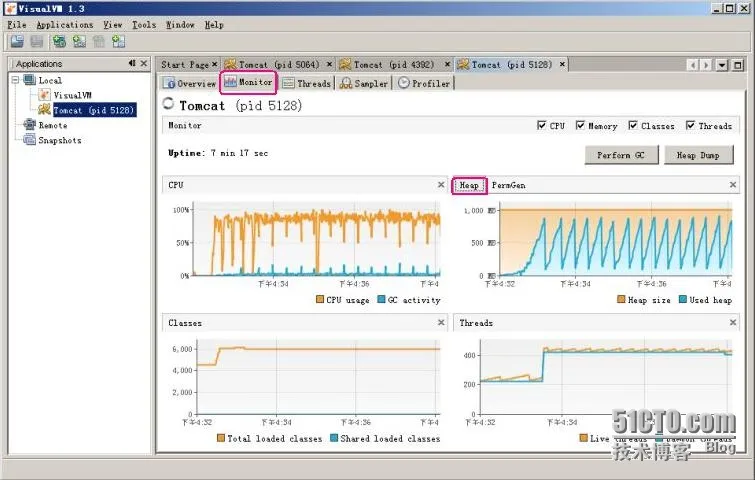Select the PermGen memory tab
The height and width of the screenshot is (480, 755).
[508, 185]
